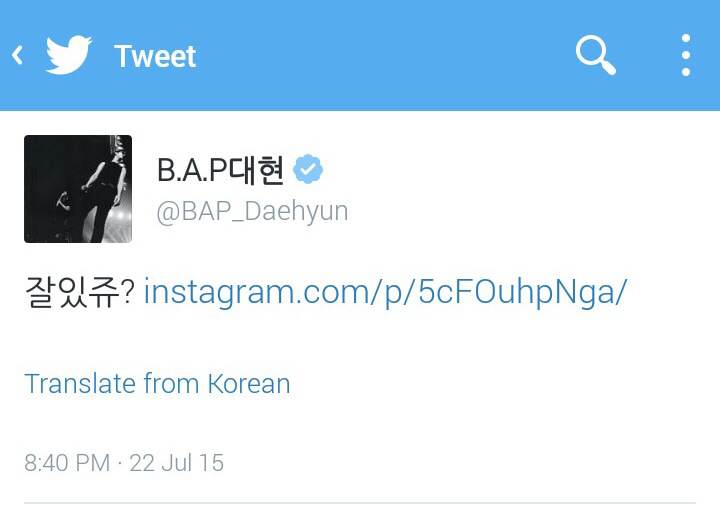The width and height of the screenshot is (720, 506).
Task: Select the display name B.A.P대현
Action: (220, 170)
